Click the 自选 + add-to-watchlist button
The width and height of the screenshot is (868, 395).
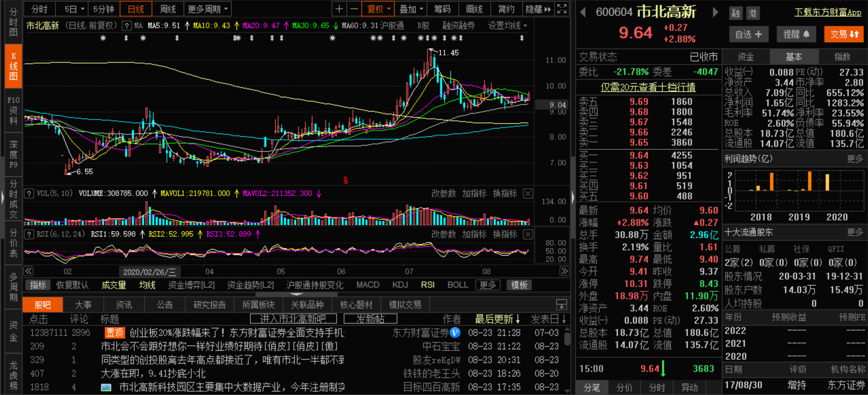[x=749, y=34]
